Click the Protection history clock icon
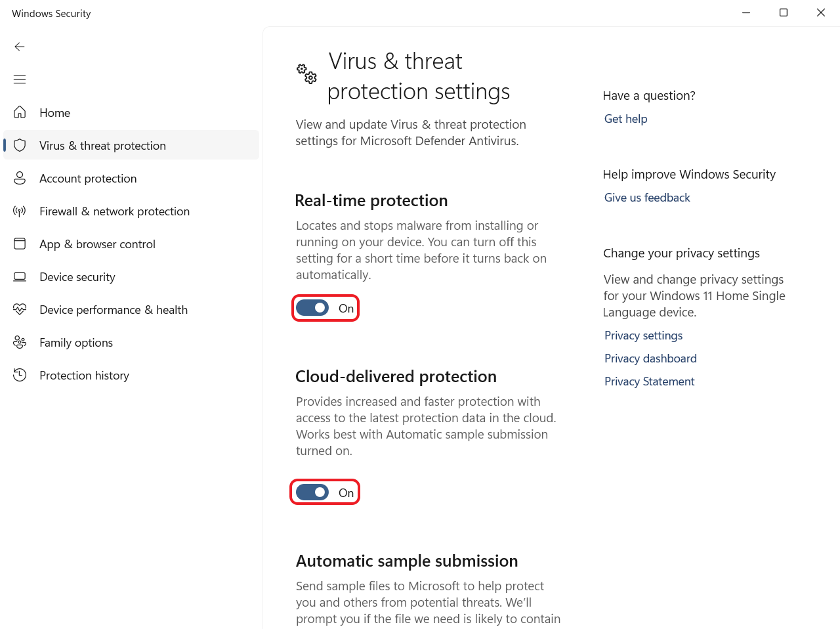 (20, 375)
